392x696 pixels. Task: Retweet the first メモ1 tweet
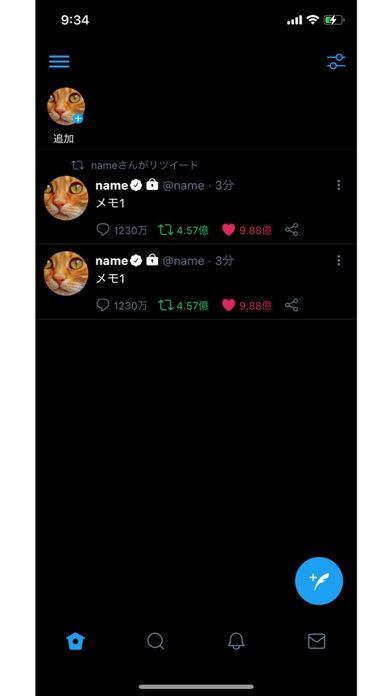[166, 230]
